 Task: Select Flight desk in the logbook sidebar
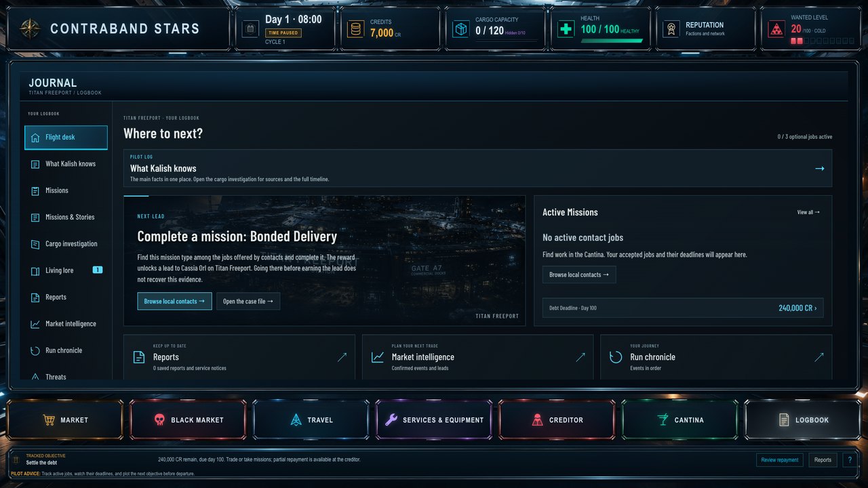(66, 138)
